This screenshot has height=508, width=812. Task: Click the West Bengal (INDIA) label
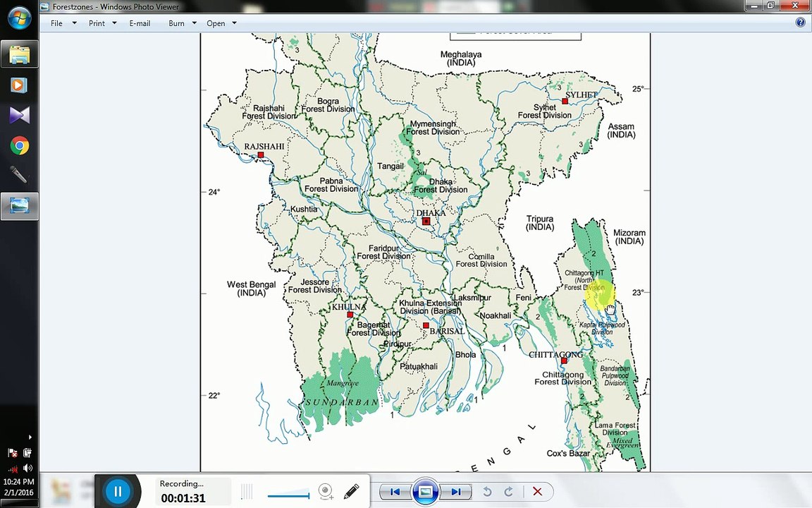[251, 289]
